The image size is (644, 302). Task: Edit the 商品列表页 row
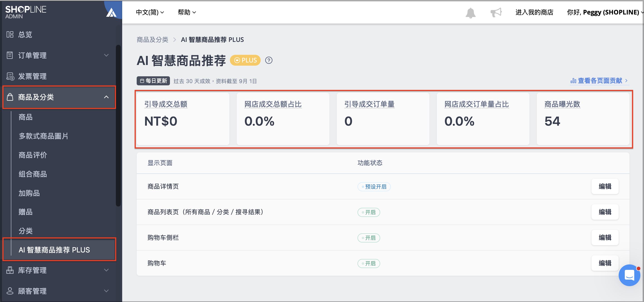[x=605, y=212]
